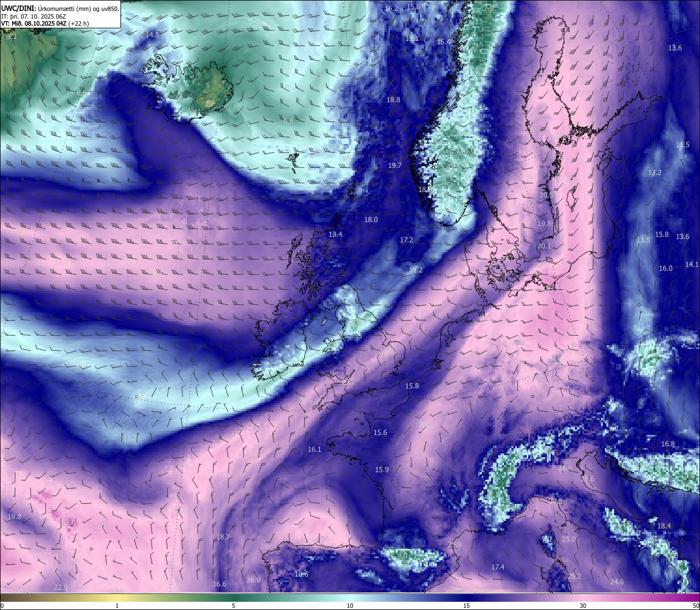The width and height of the screenshot is (700, 610).
Task: Select the 13.4 label over Scotland
Action: [x=335, y=234]
